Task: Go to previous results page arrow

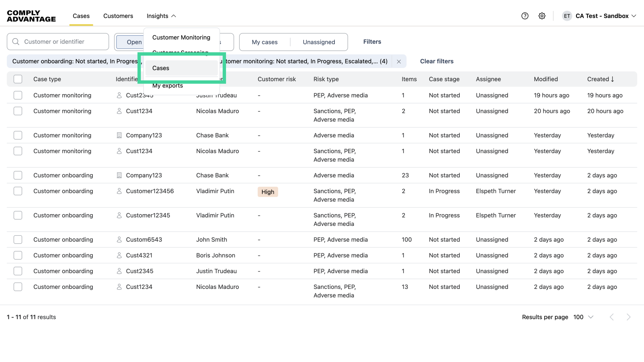Action: pos(611,317)
